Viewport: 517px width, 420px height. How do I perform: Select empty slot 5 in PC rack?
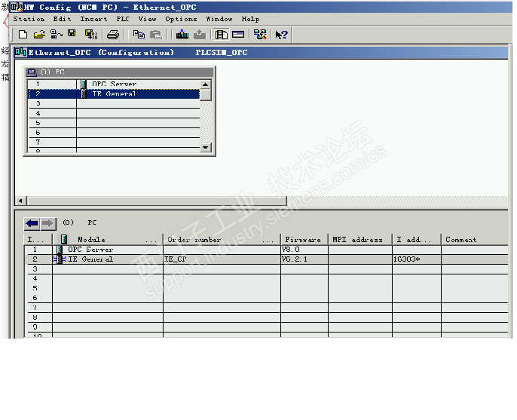click(114, 123)
